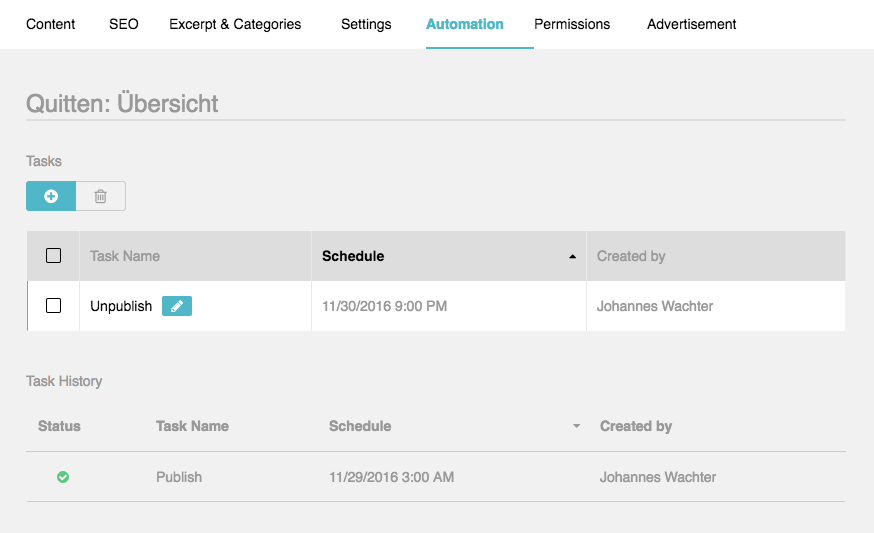Toggle Task History Schedule sort arrow
This screenshot has width=874, height=533.
click(576, 427)
